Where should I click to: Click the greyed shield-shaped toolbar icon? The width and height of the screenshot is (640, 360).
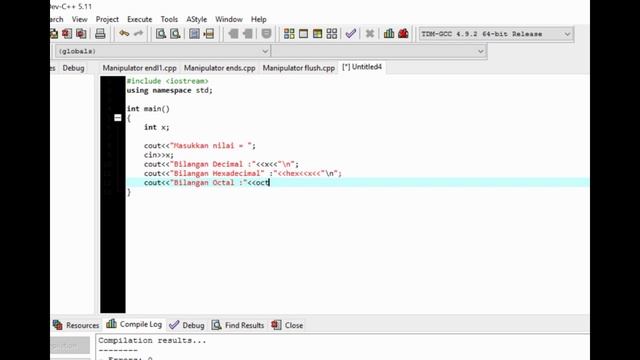(266, 33)
